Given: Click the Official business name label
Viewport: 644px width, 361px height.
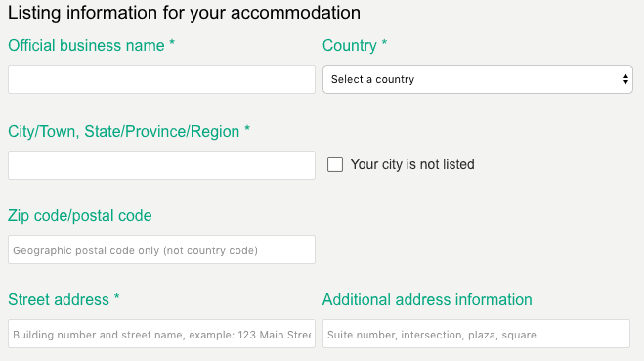Looking at the screenshot, I should 86,46.
